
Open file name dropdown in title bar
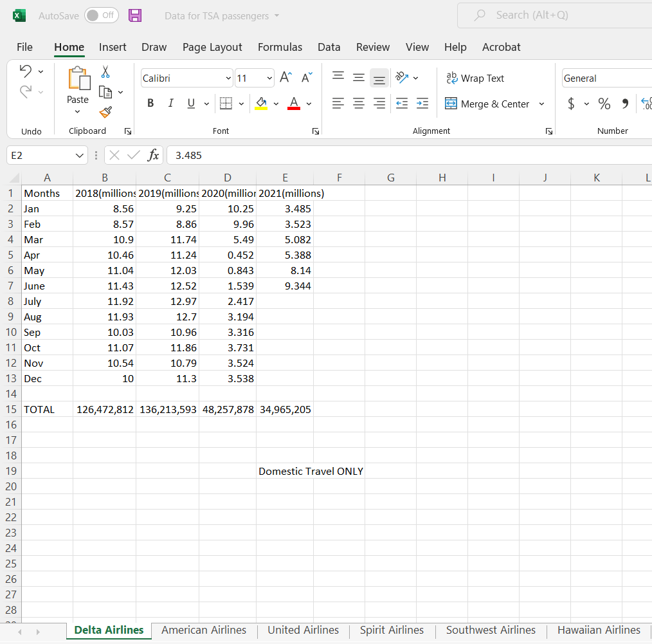coord(277,16)
